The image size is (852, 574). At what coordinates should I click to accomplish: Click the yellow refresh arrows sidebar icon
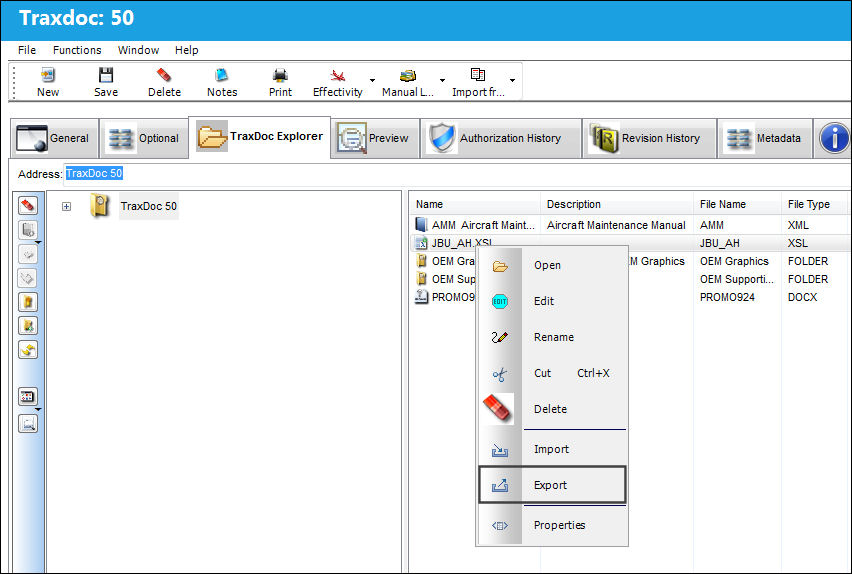tap(28, 350)
